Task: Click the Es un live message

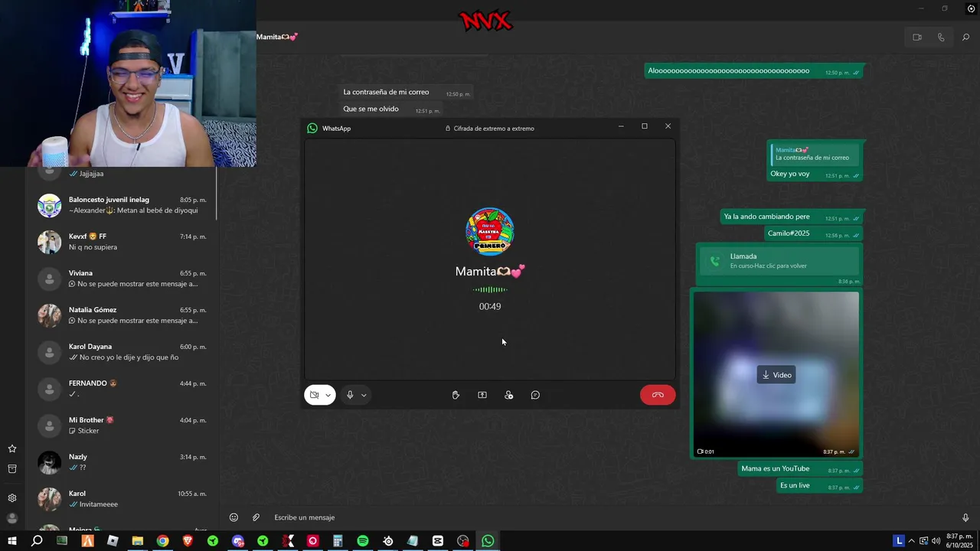Action: click(820, 485)
